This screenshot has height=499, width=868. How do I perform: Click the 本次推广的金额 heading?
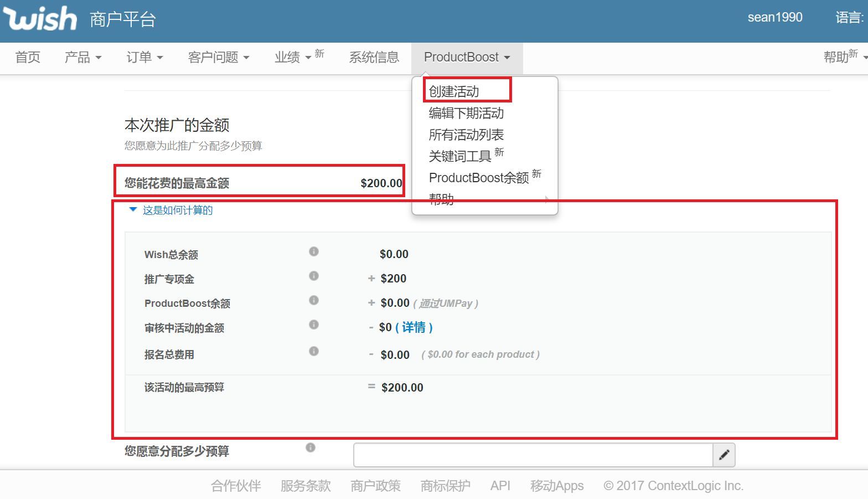tap(177, 125)
